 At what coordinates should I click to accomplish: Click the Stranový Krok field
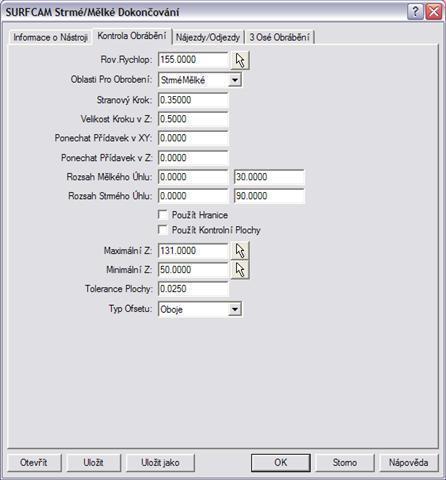pyautogui.click(x=193, y=100)
